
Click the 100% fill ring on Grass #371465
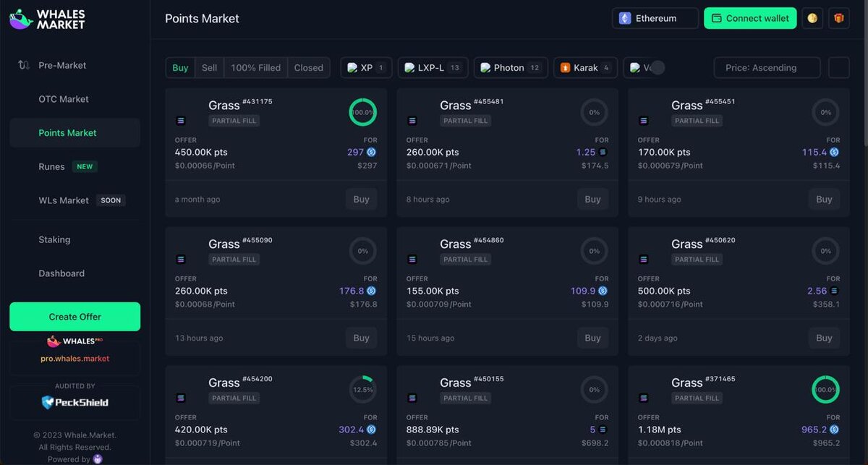tap(825, 389)
